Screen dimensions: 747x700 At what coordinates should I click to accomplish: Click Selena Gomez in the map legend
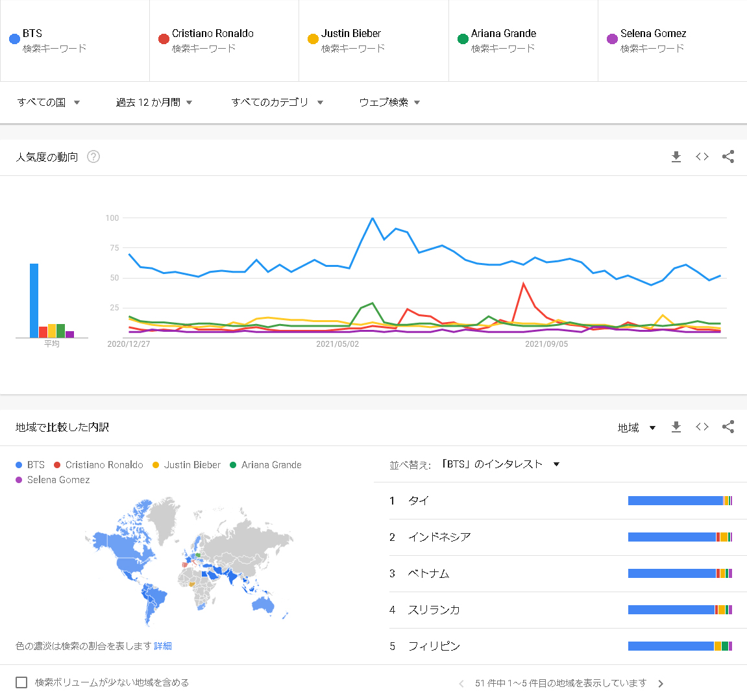[53, 480]
